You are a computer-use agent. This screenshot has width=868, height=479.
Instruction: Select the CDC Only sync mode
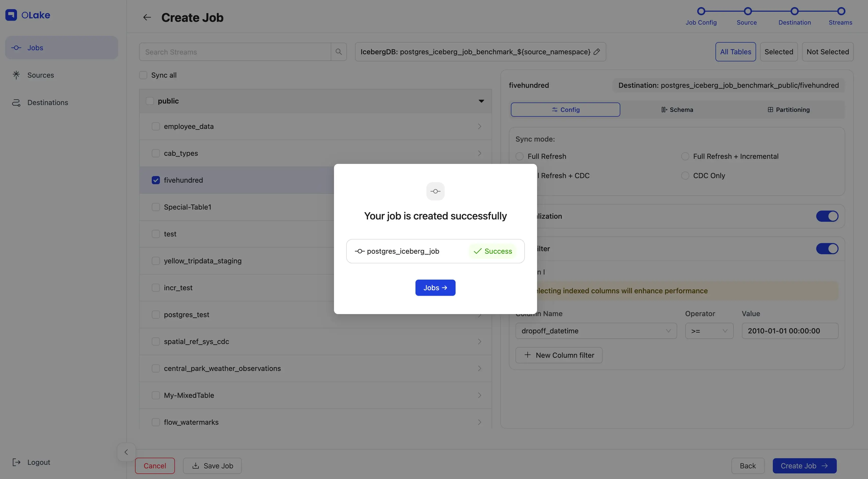pyautogui.click(x=685, y=176)
